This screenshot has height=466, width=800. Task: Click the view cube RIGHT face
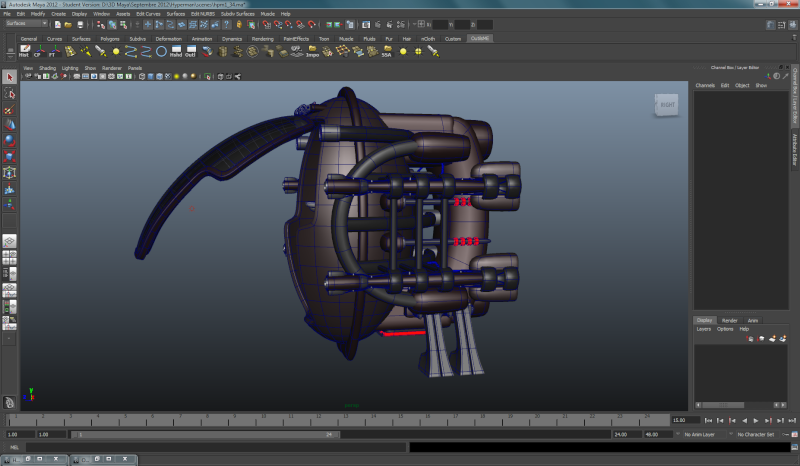point(667,105)
